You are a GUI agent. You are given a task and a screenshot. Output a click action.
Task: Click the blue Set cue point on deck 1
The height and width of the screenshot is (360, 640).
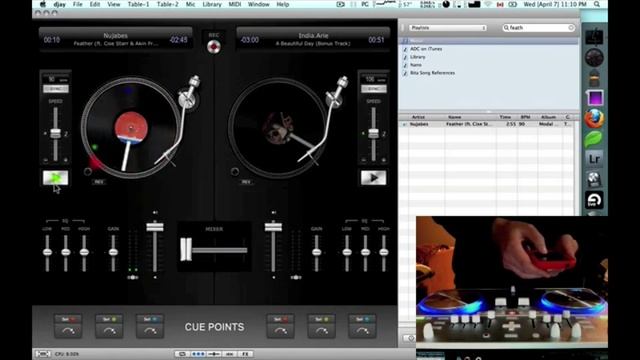pos(150,319)
